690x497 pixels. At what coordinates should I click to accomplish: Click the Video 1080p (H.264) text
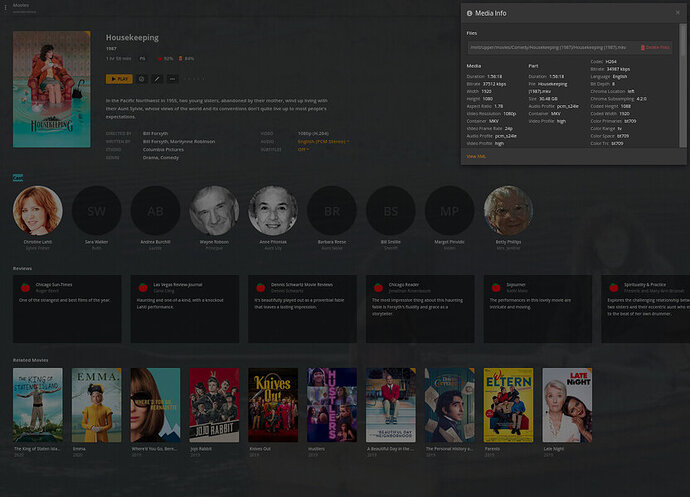coord(313,133)
